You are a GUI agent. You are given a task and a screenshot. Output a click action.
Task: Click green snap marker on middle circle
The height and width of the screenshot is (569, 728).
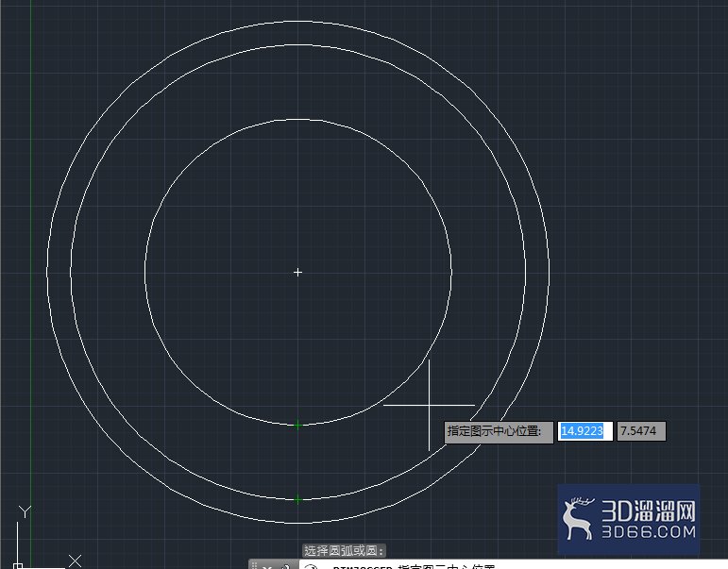297,499
